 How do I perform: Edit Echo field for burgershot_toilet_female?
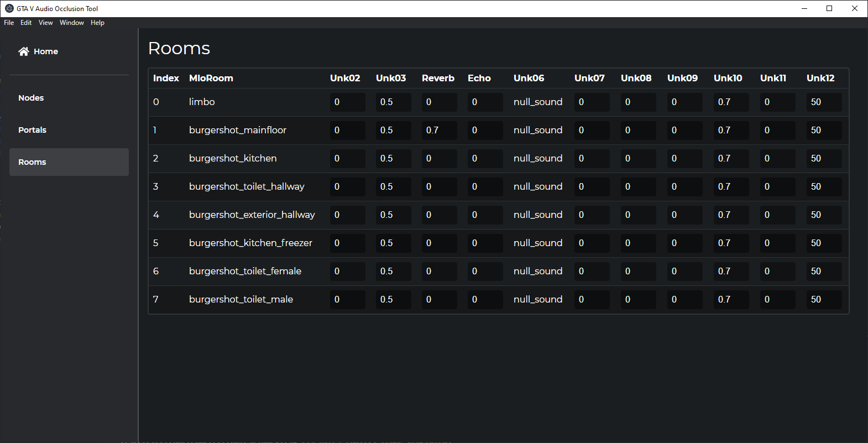(485, 272)
